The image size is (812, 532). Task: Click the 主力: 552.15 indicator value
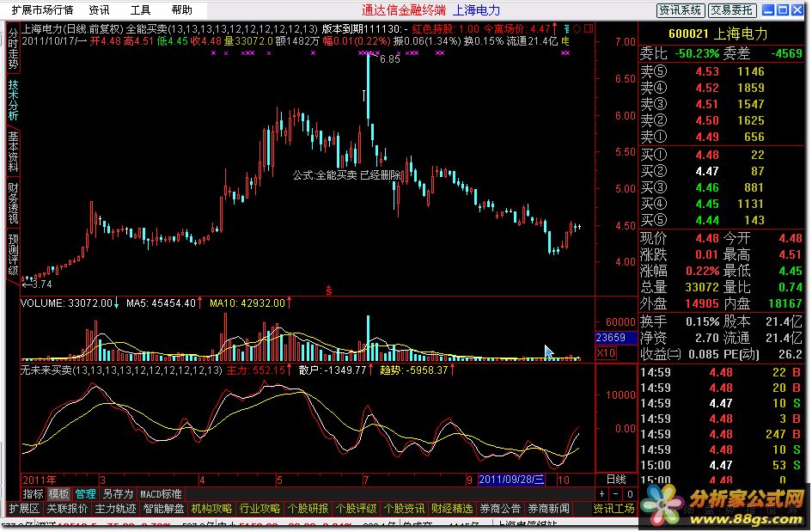pyautogui.click(x=256, y=370)
